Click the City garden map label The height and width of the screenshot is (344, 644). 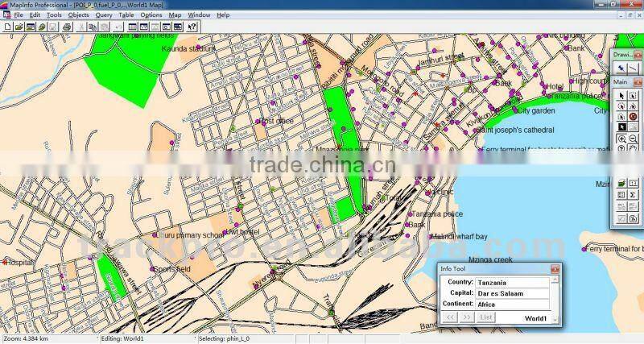536,110
